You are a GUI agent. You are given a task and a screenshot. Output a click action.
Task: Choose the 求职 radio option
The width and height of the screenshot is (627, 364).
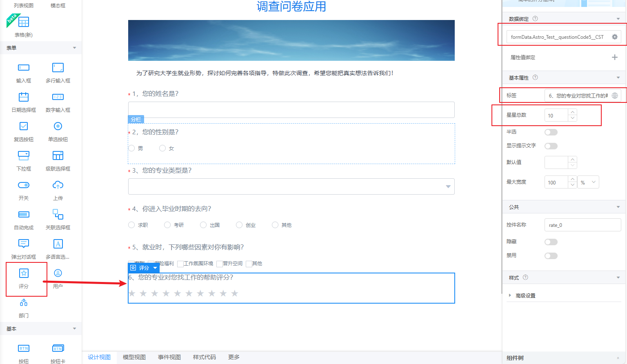131,225
